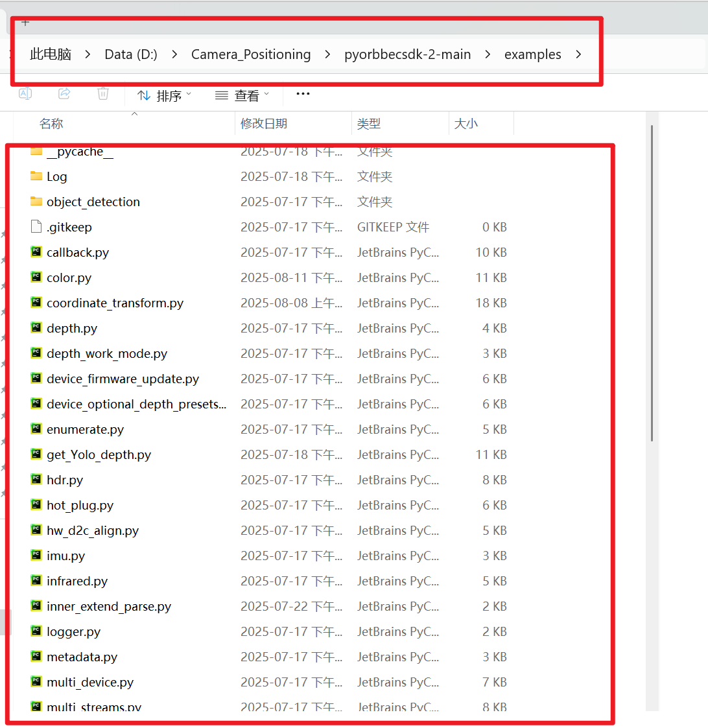Select the PyCharm icon next to callback.py
The width and height of the screenshot is (708, 728).
[x=36, y=252]
